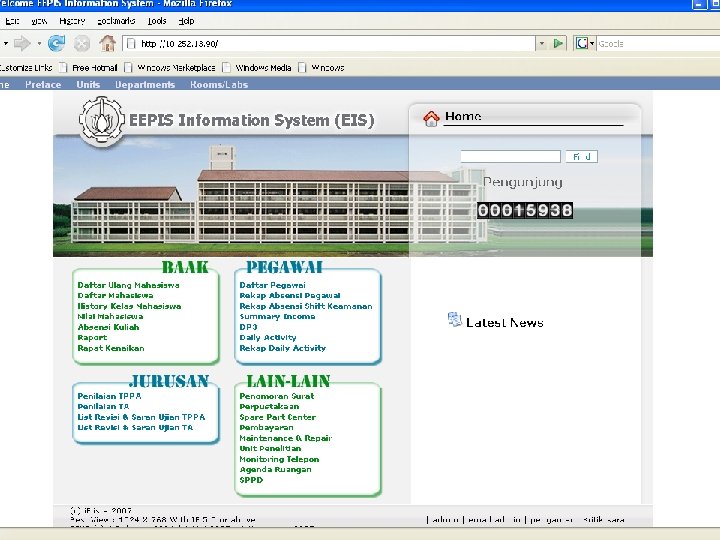Open Raport link in BAAK

click(92, 338)
